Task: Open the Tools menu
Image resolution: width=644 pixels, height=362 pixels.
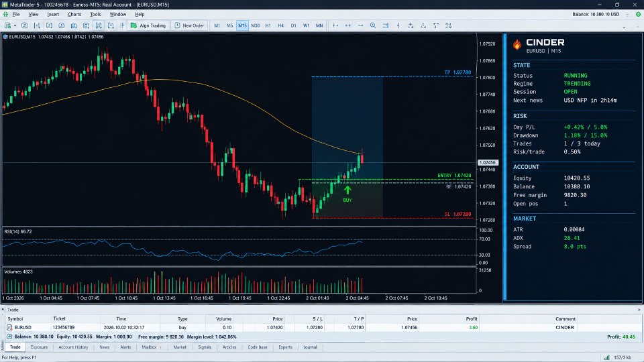Action: pyautogui.click(x=95, y=14)
